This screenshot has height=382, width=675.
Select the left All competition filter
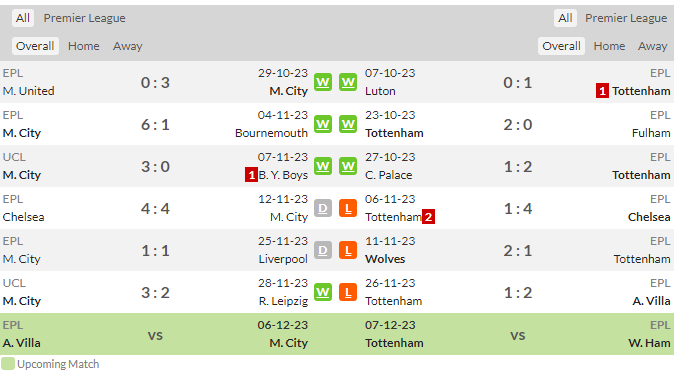click(23, 18)
